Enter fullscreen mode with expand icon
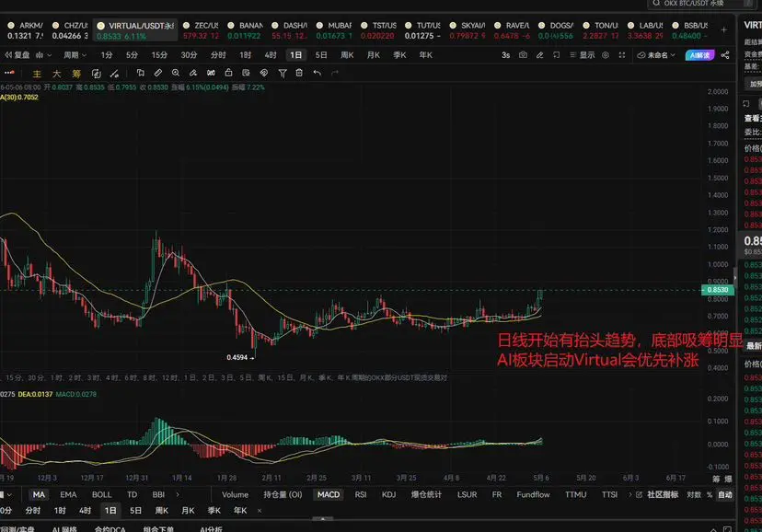 click(622, 55)
